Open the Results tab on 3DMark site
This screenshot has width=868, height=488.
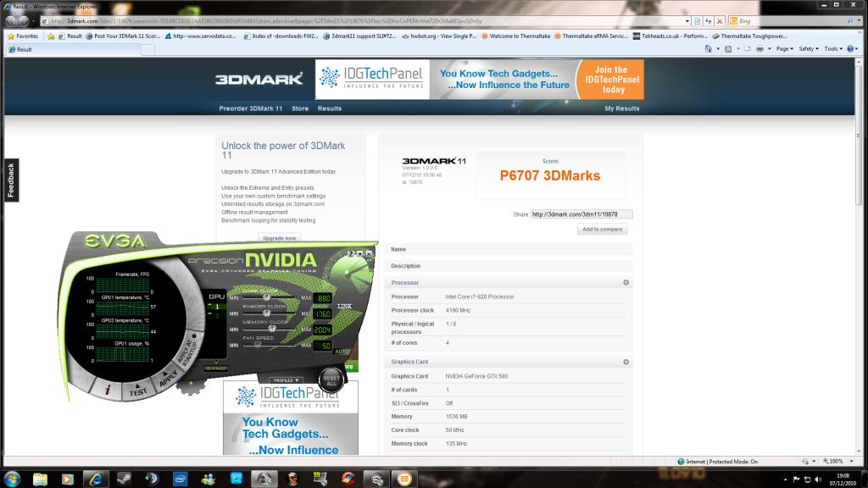click(330, 108)
